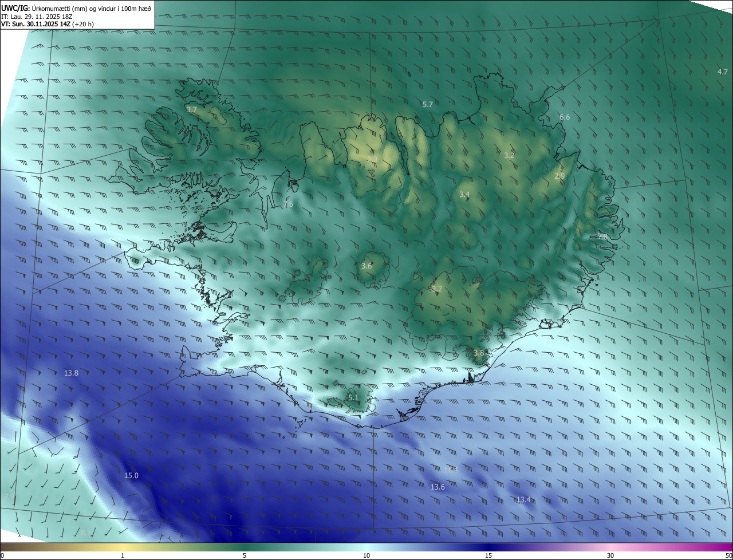This screenshot has width=733, height=560.
Task: Click the 6.6 value label
Action: point(564,117)
